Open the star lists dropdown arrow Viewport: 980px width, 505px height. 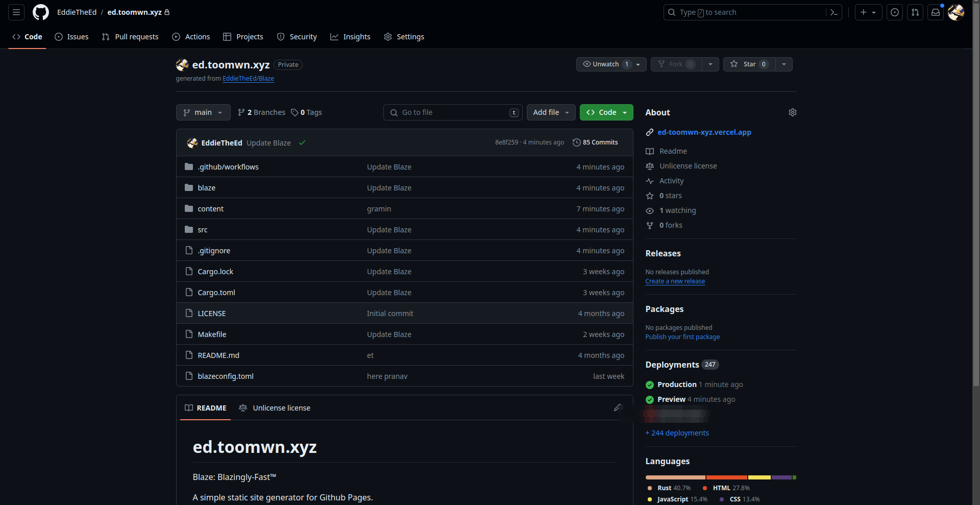[x=783, y=64]
